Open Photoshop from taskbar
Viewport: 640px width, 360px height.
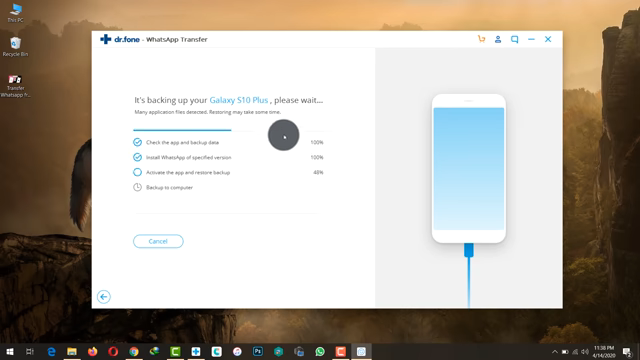click(x=258, y=351)
